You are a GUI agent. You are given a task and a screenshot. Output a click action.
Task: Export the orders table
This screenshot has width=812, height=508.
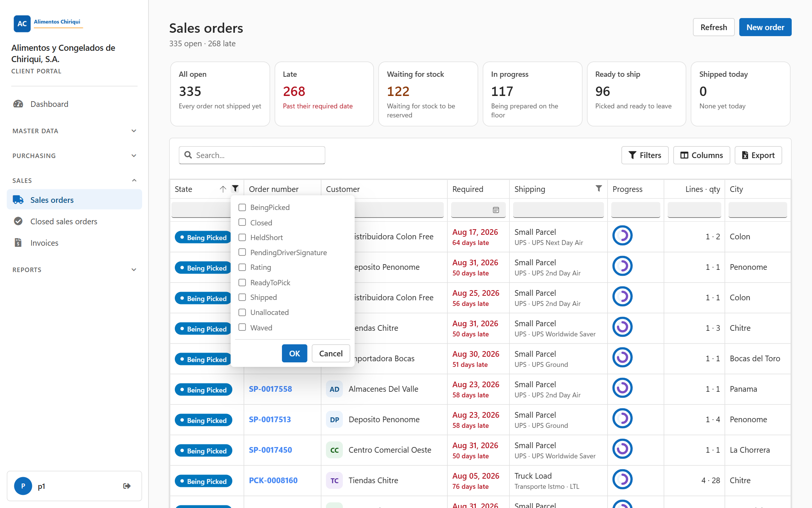pyautogui.click(x=758, y=155)
